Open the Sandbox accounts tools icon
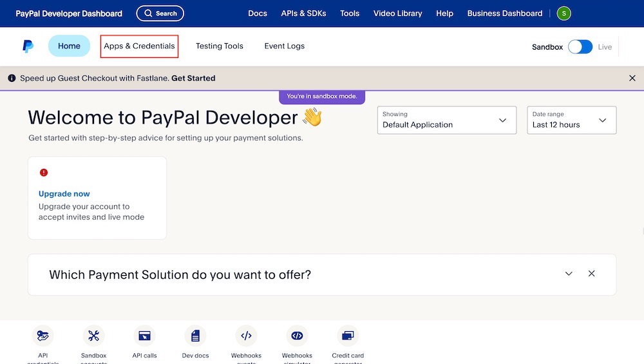The width and height of the screenshot is (644, 364). (x=93, y=336)
